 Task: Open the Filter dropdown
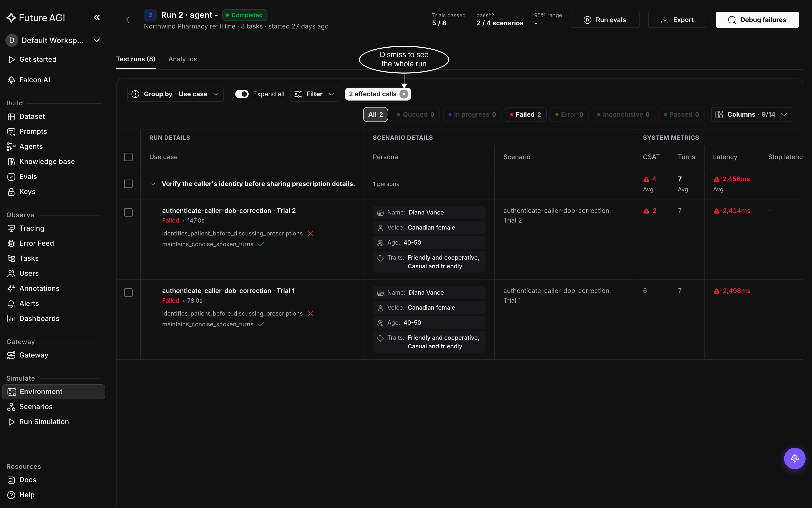point(314,94)
